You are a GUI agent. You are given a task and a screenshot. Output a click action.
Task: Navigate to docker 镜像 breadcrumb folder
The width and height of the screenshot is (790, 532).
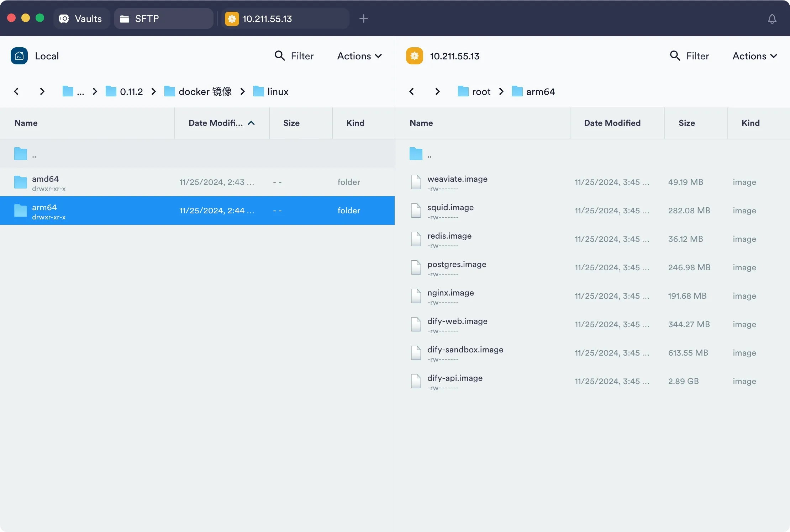click(x=199, y=91)
